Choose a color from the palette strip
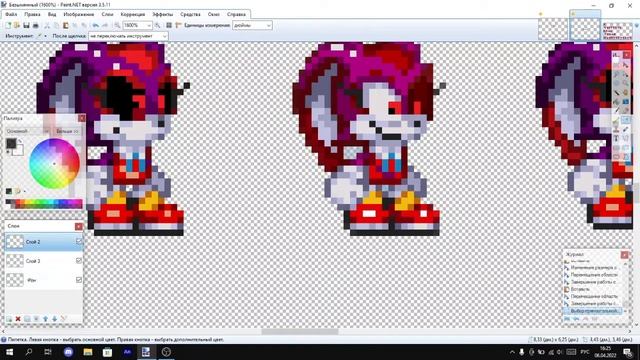The width and height of the screenshot is (640, 360). pyautogui.click(x=44, y=204)
